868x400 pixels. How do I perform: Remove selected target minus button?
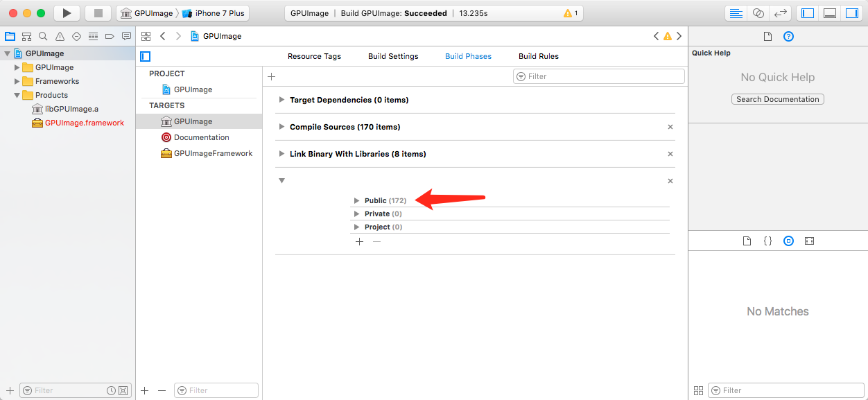tap(162, 390)
